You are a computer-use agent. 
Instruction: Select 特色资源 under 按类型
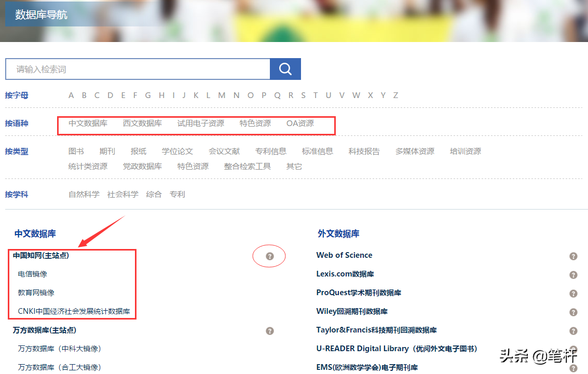(193, 167)
